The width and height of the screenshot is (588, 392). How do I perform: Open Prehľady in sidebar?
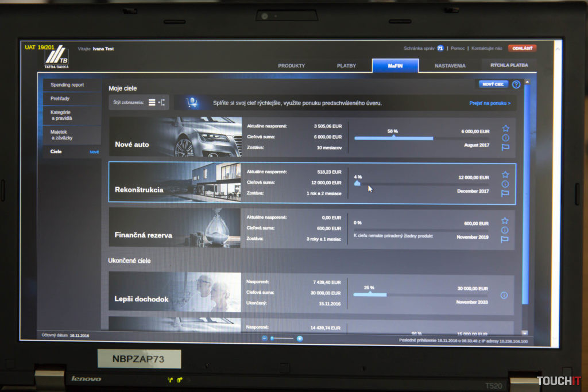pos(72,99)
